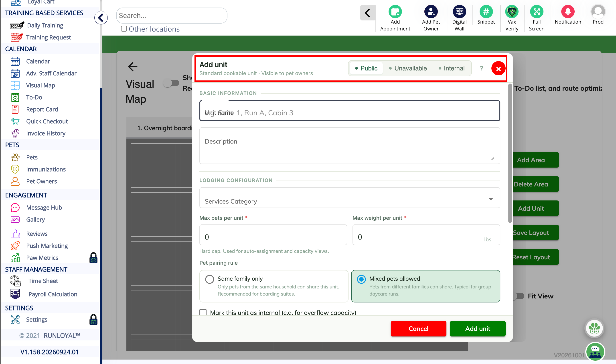Open the Notification bell icon
Screen dimensions: 616x364
click(568, 12)
